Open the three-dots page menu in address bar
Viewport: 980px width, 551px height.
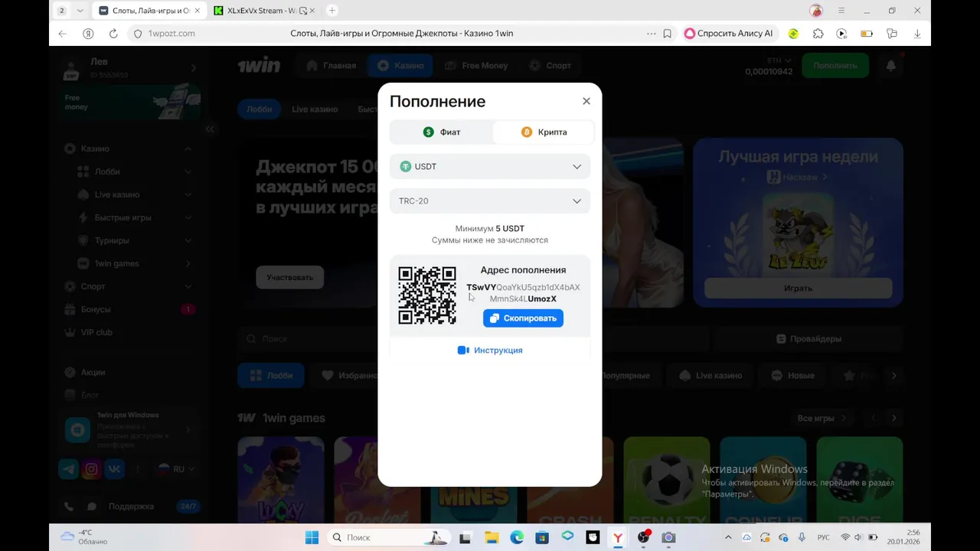[x=652, y=34]
